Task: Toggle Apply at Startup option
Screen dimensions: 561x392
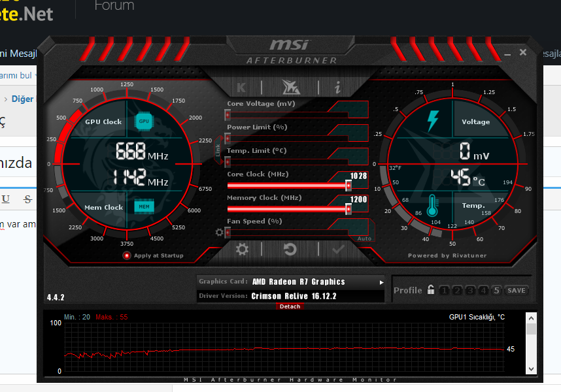Action: point(127,255)
